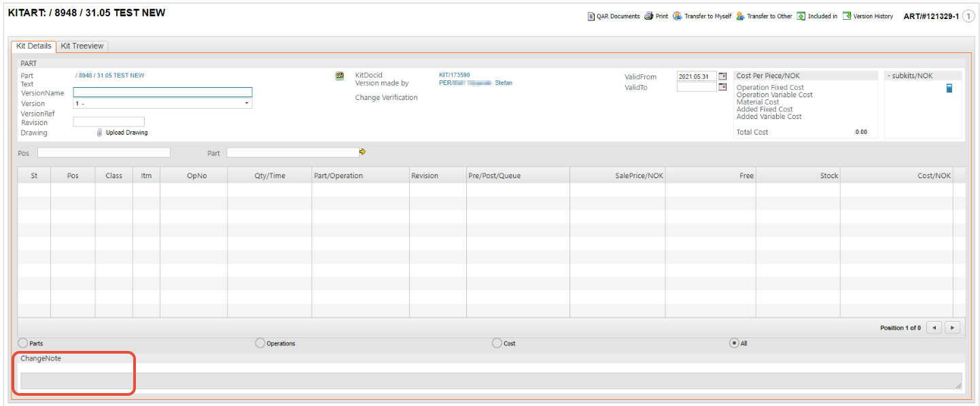The height and width of the screenshot is (406, 980).
Task: Expand the Version dropdown
Action: (x=246, y=103)
